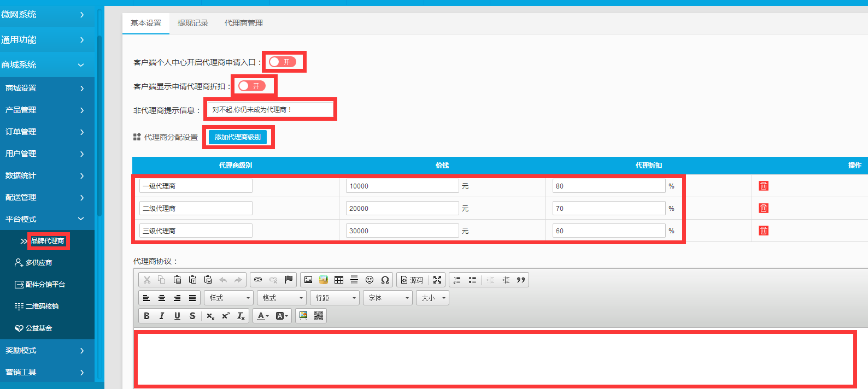Click the 非代理商提示信息 text field
The width and height of the screenshot is (868, 389).
point(270,110)
